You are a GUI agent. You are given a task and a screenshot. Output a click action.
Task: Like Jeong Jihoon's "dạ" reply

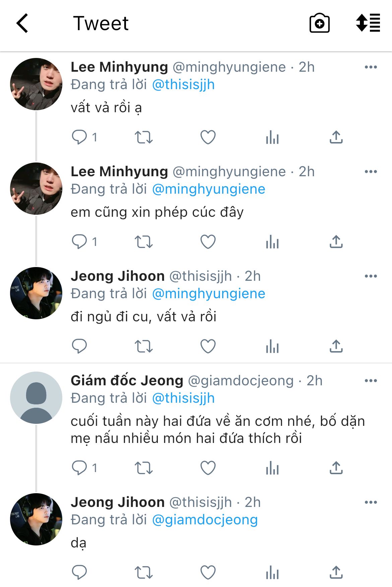click(208, 573)
